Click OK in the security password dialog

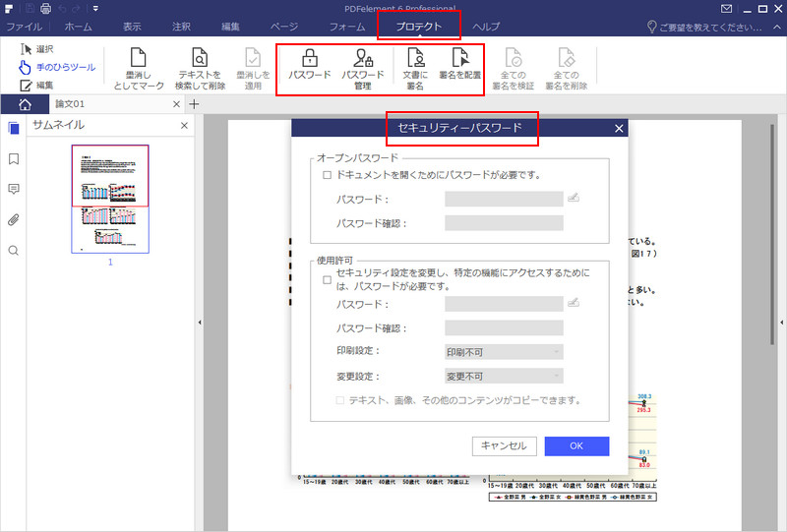(x=576, y=445)
